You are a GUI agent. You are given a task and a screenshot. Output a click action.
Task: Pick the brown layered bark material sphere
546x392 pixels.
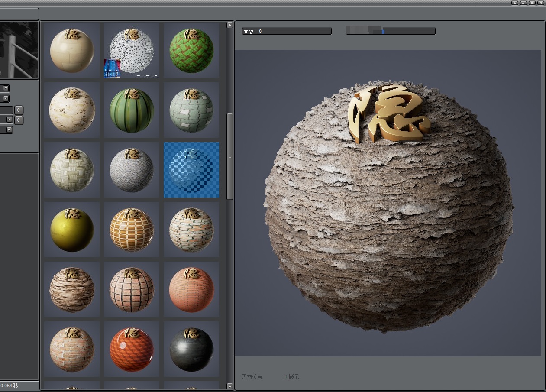point(72,289)
